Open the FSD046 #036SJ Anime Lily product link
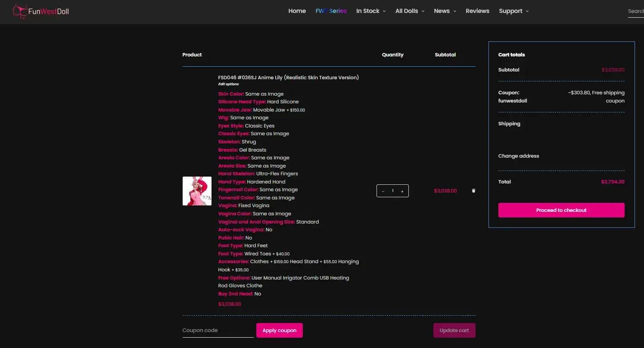Viewport: 644px width, 348px height. (288, 78)
